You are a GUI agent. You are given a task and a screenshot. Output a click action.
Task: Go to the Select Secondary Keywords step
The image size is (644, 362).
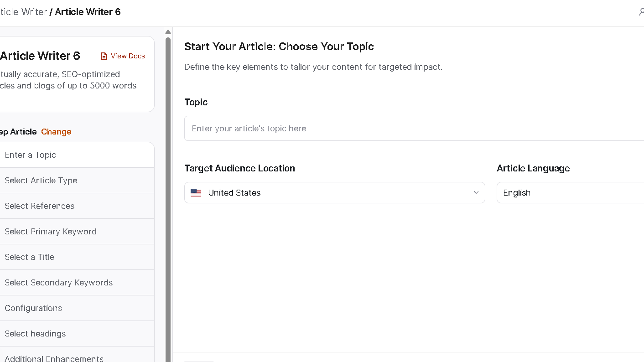(x=76, y=283)
